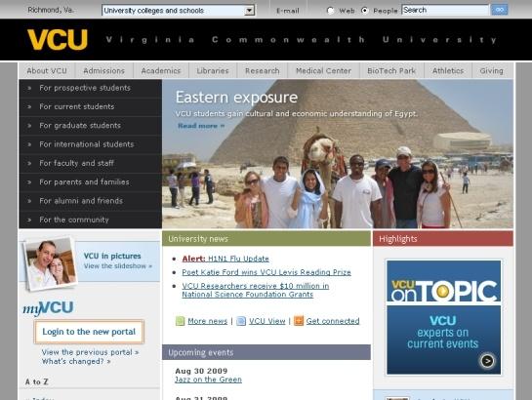Click the Search text field

pyautogui.click(x=445, y=10)
